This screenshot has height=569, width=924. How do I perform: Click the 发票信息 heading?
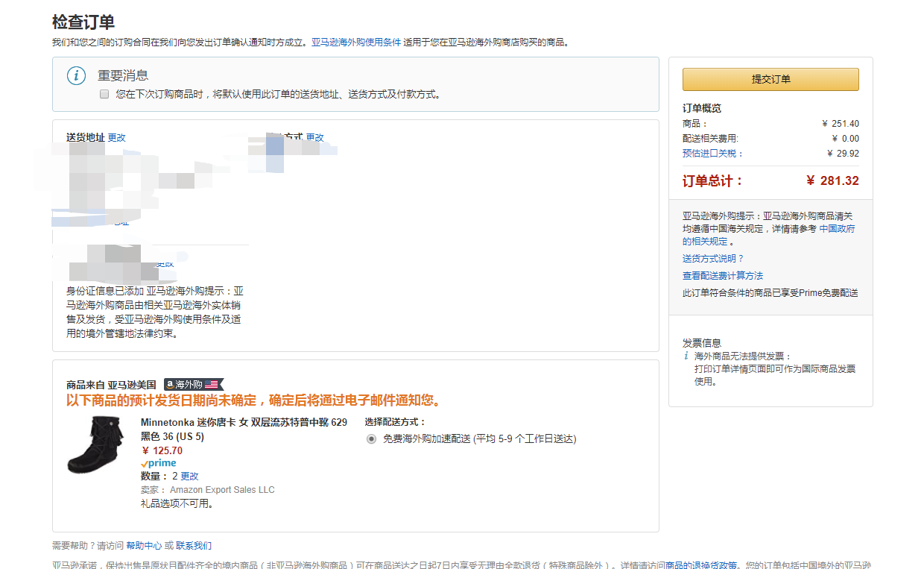(x=702, y=343)
